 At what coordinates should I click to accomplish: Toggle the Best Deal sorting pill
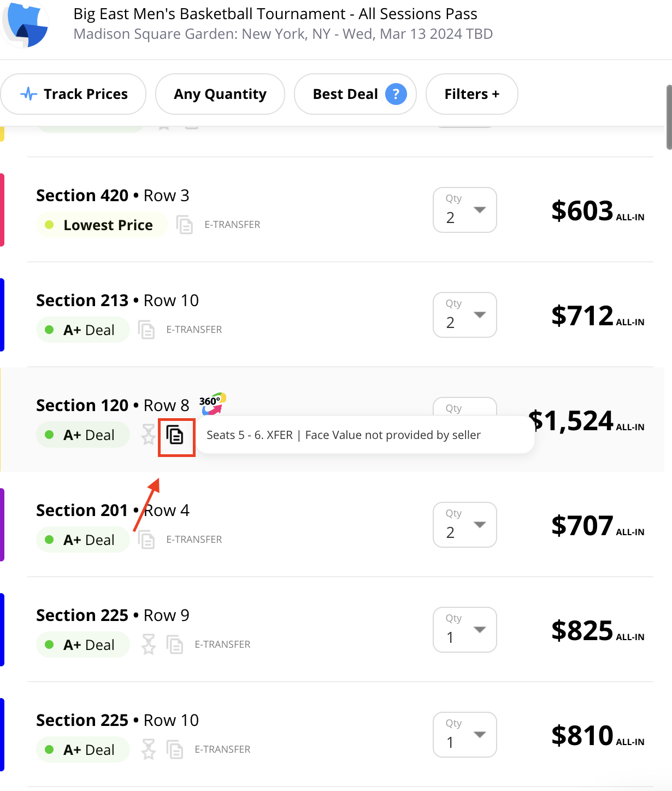pos(355,94)
